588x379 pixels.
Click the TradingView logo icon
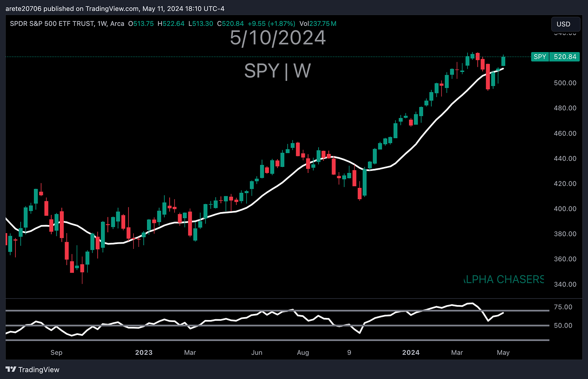pos(11,369)
